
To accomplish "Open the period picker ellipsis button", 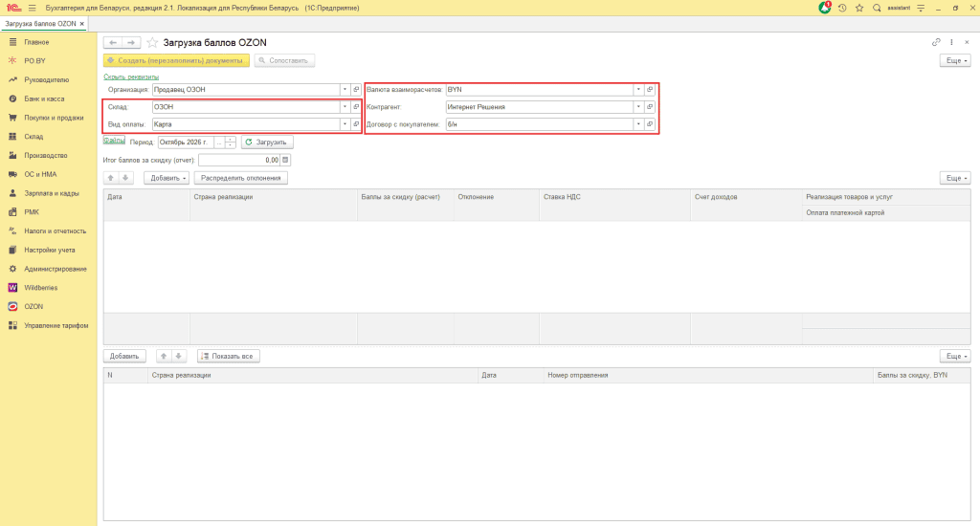I will click(219, 142).
